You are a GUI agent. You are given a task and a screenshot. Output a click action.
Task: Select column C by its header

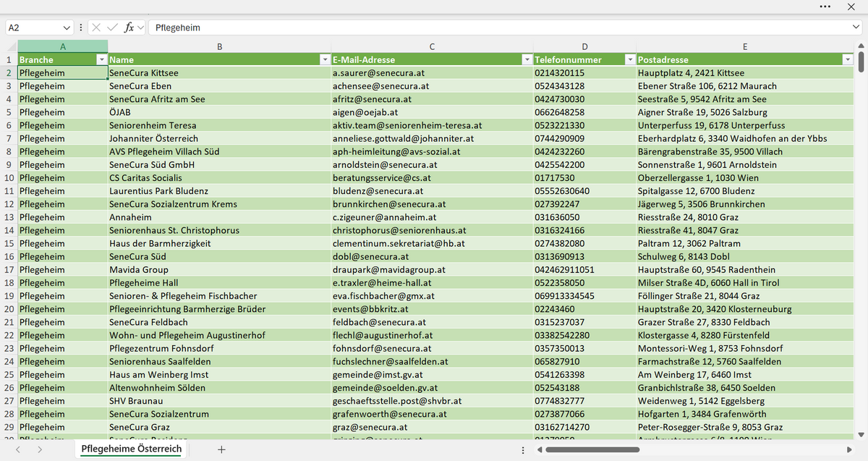pos(432,46)
